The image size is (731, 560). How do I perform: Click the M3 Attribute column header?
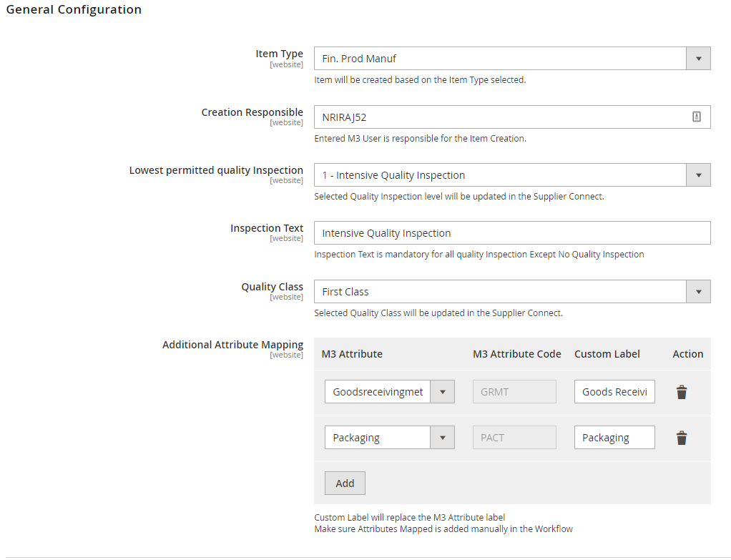(x=352, y=354)
